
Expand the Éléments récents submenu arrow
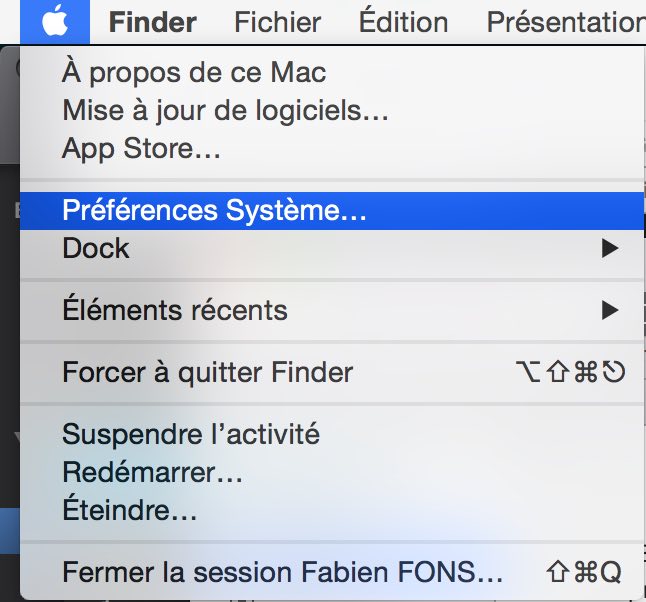click(x=610, y=310)
